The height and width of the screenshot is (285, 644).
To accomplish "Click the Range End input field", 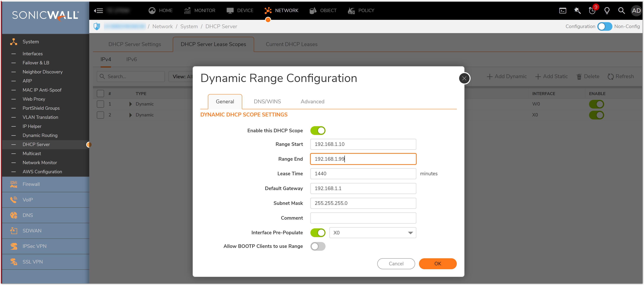I will click(x=363, y=159).
